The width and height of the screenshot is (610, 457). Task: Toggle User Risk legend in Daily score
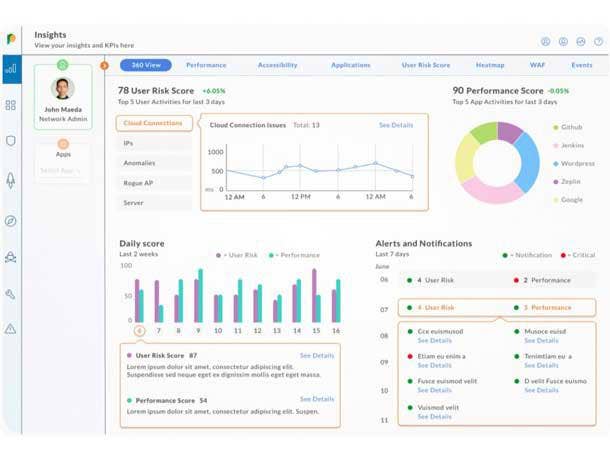236,255
